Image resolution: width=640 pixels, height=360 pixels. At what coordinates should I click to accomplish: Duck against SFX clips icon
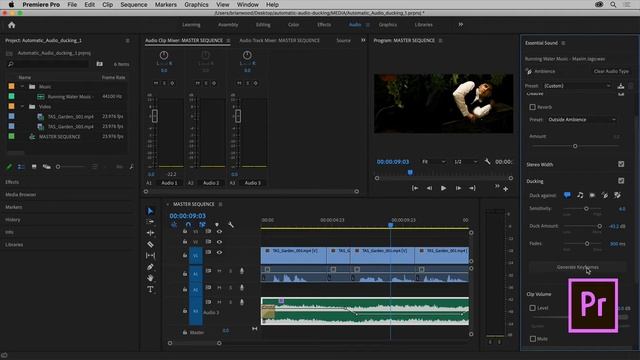tap(592, 195)
